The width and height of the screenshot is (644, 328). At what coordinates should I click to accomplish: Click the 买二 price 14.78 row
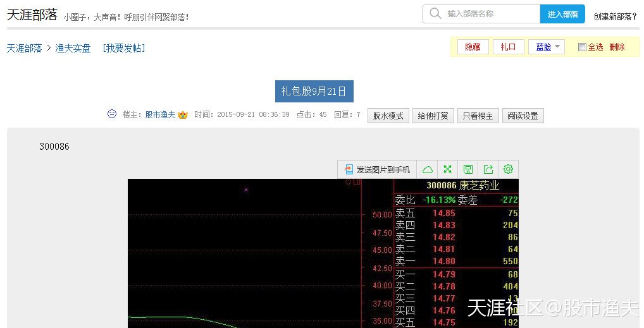456,286
